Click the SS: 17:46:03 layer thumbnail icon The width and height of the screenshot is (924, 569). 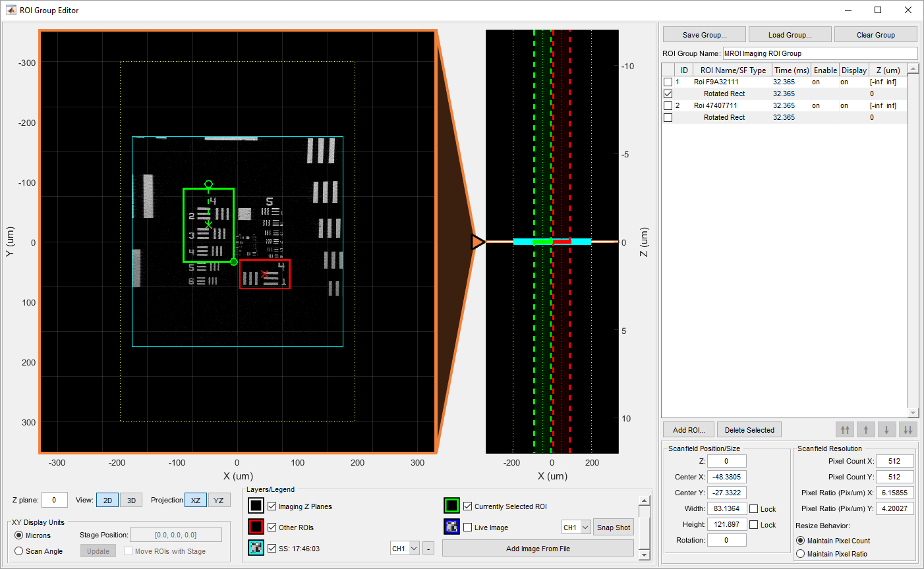tap(256, 548)
